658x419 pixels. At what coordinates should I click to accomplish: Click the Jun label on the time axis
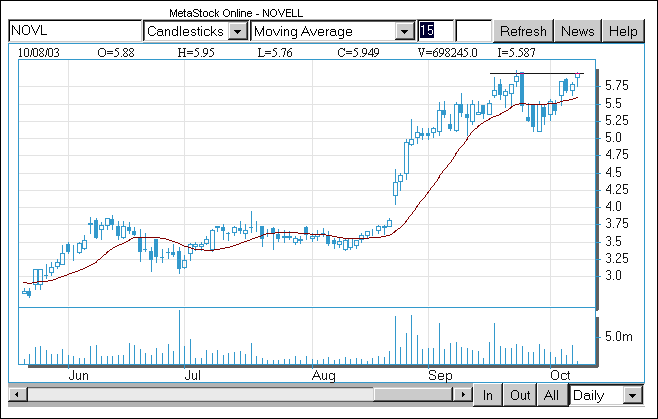tap(78, 375)
